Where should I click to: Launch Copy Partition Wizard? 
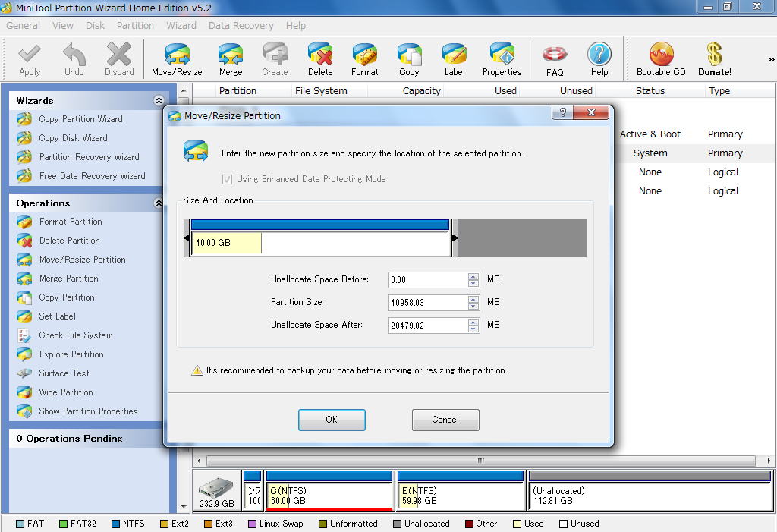[x=80, y=119]
